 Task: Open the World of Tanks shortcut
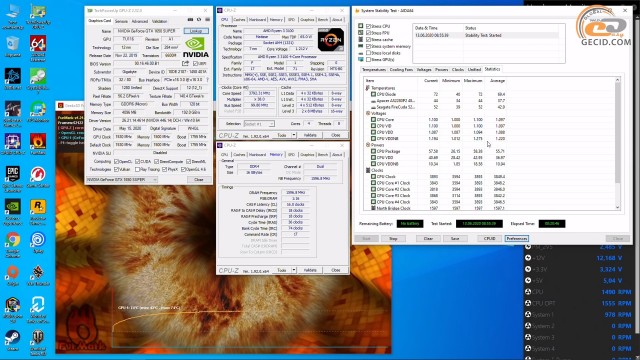tap(38, 342)
